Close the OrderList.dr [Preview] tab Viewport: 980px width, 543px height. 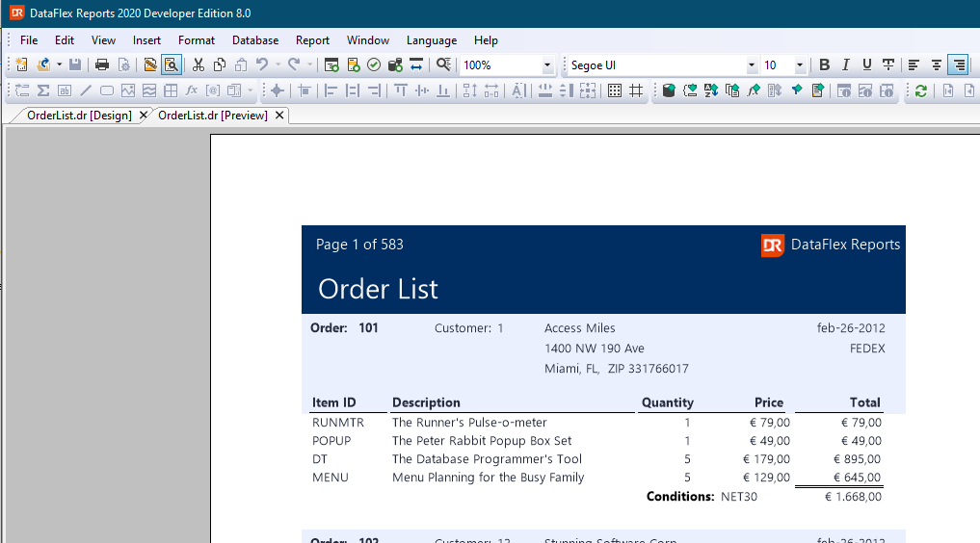point(279,116)
